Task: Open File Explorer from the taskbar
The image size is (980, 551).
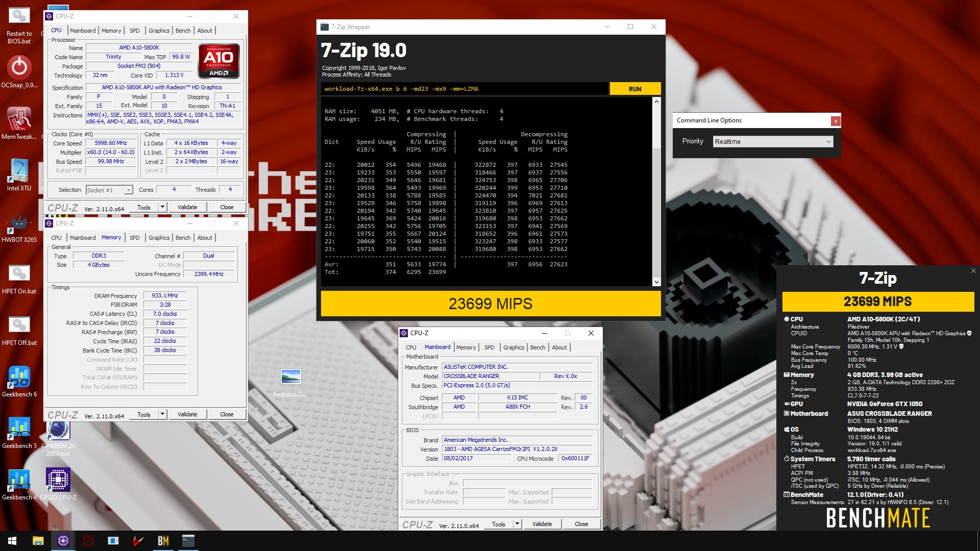Action: click(38, 541)
